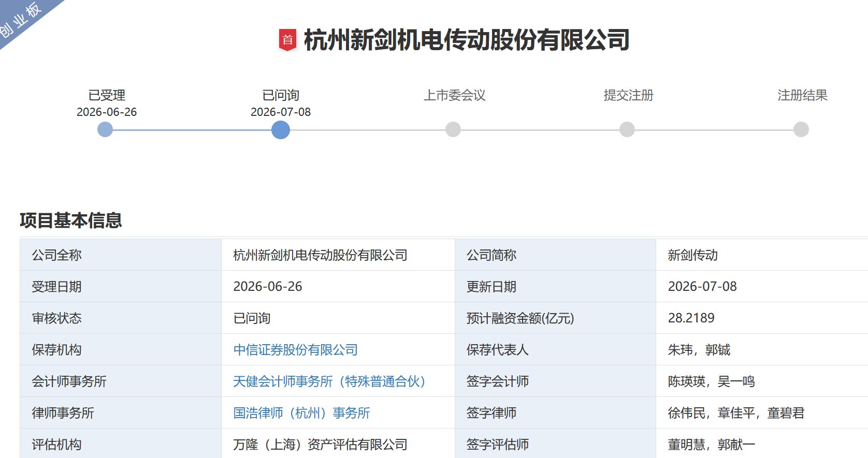This screenshot has width=868, height=458.
Task: Click the 万隆（上海）资产评估有限公司 cell
Action: pos(338,444)
